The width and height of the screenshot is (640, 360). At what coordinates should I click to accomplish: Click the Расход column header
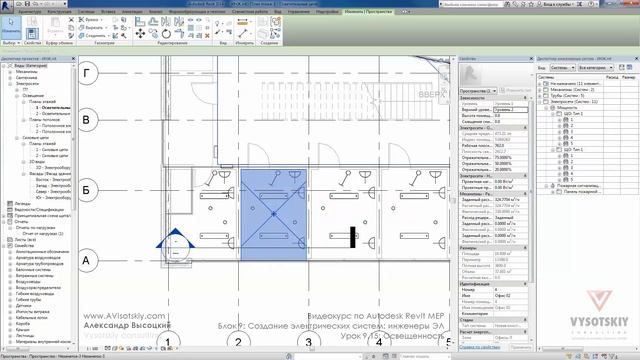point(611,77)
